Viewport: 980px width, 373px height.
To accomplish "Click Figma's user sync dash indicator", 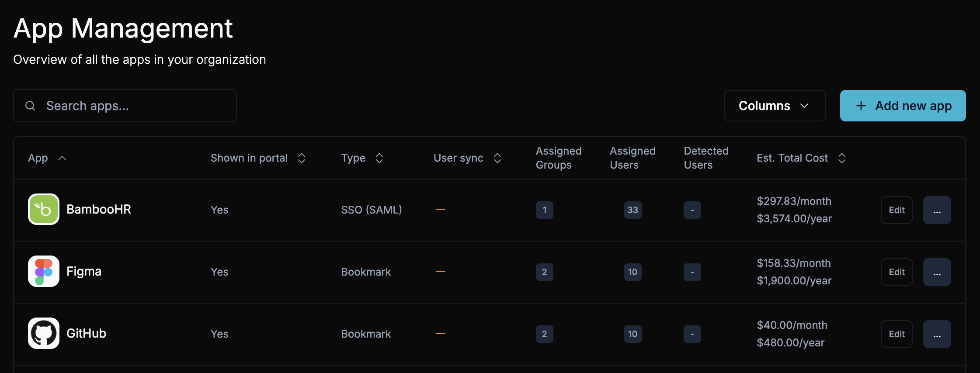I will 441,271.
